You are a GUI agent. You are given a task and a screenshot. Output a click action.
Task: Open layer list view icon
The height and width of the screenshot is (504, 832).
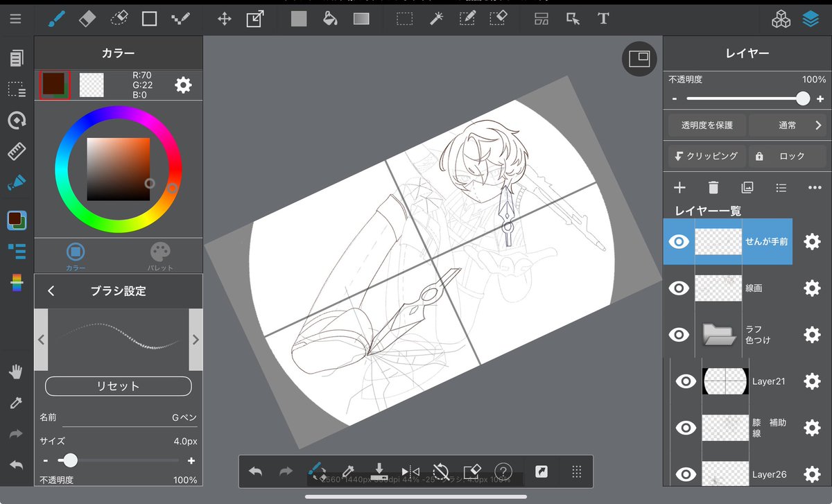pos(781,188)
